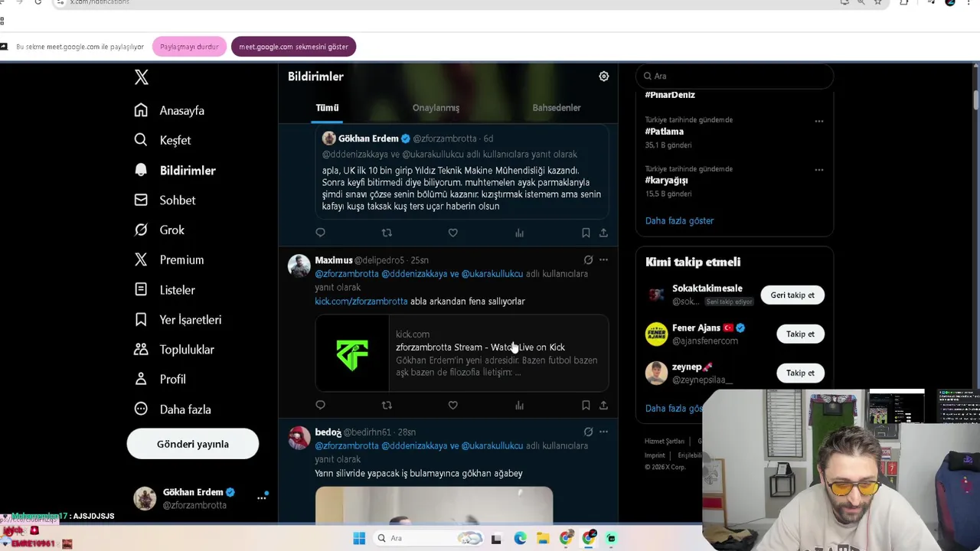Open Premium X icon in sidebar
980x551 pixels.
pyautogui.click(x=141, y=259)
